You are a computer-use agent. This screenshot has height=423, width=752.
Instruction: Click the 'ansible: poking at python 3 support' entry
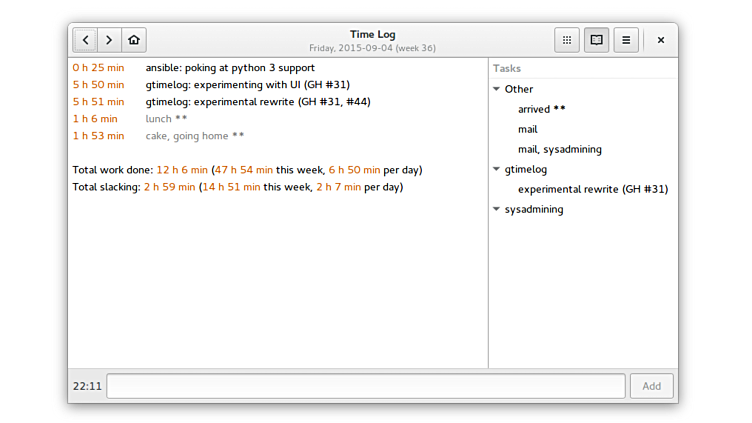click(230, 68)
